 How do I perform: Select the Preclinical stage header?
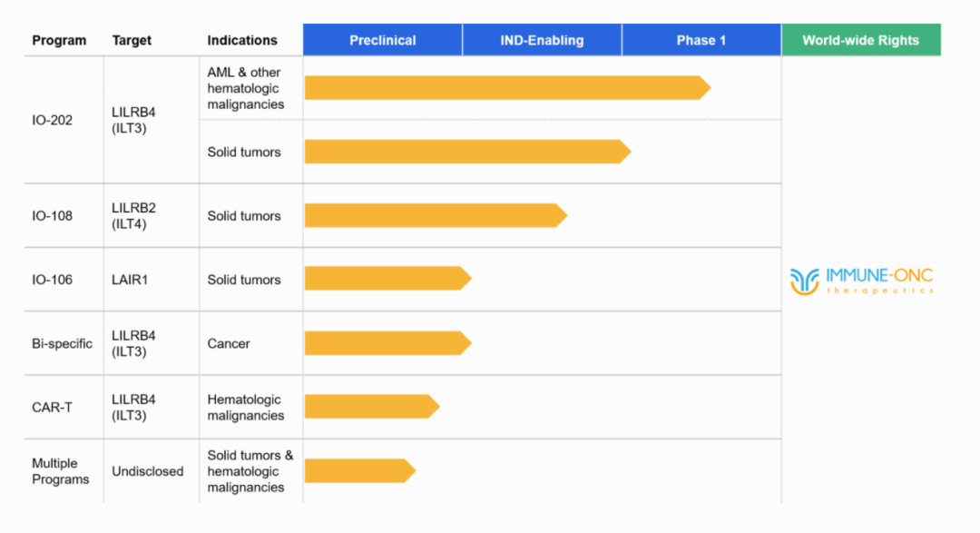coord(383,40)
